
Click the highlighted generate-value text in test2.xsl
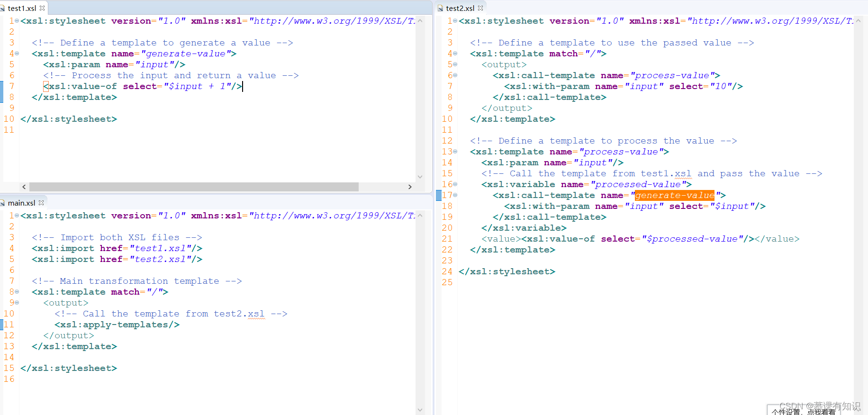point(674,195)
